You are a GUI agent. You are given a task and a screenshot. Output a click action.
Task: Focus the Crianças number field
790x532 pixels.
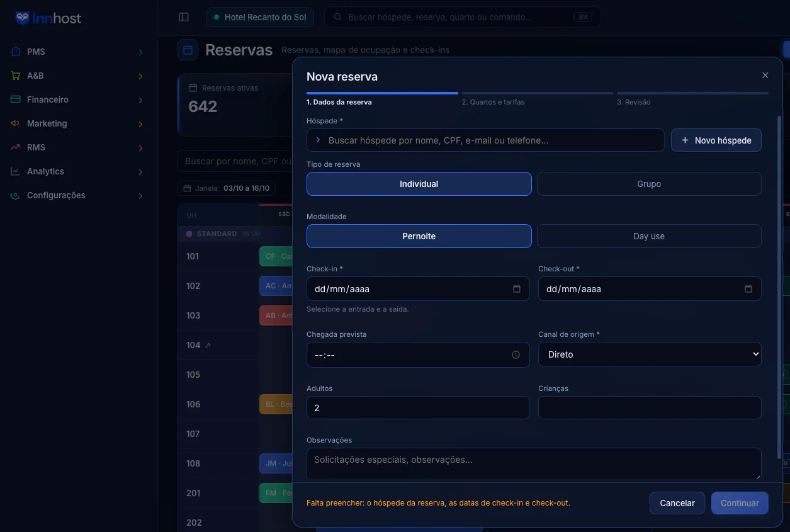650,407
